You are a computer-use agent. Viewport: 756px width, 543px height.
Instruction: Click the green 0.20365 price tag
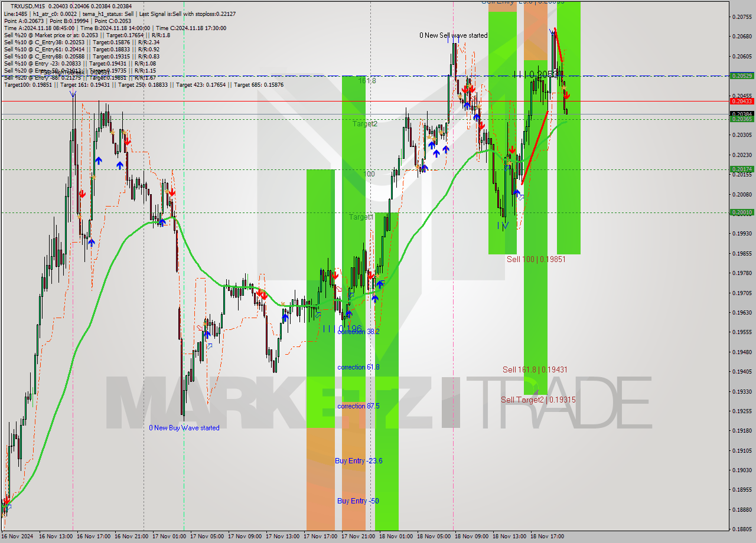click(742, 119)
